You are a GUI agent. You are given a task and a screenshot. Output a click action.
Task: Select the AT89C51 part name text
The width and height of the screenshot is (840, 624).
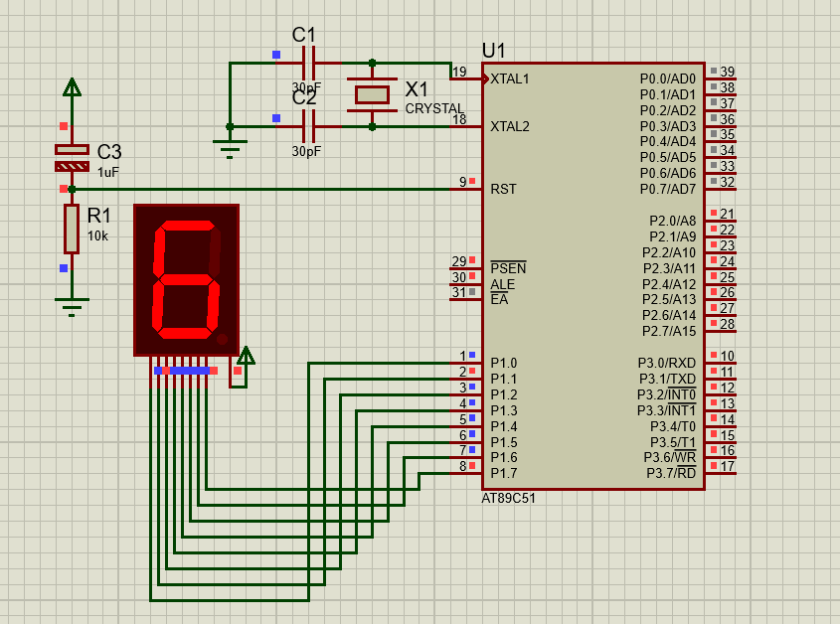coord(508,499)
